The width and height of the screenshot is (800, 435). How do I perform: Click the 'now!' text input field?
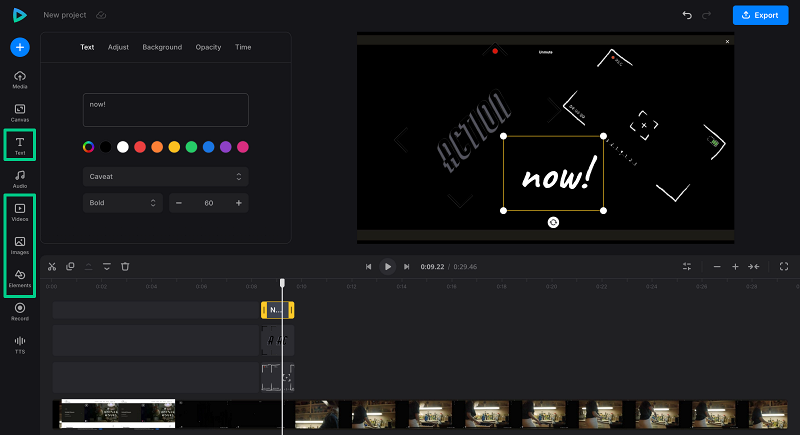[x=165, y=110]
